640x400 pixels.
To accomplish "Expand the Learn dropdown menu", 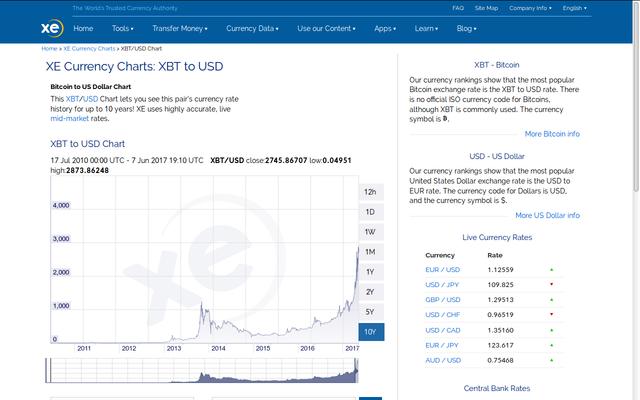I will [x=426, y=29].
